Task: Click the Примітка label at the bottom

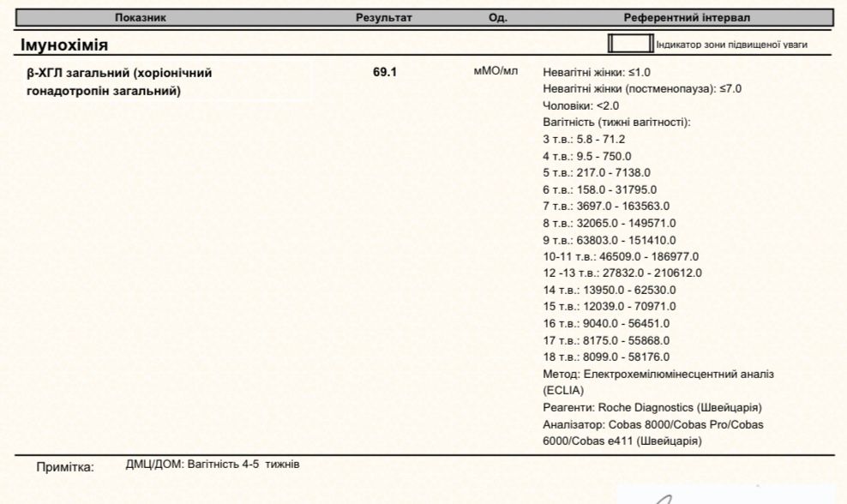Action: (64, 468)
